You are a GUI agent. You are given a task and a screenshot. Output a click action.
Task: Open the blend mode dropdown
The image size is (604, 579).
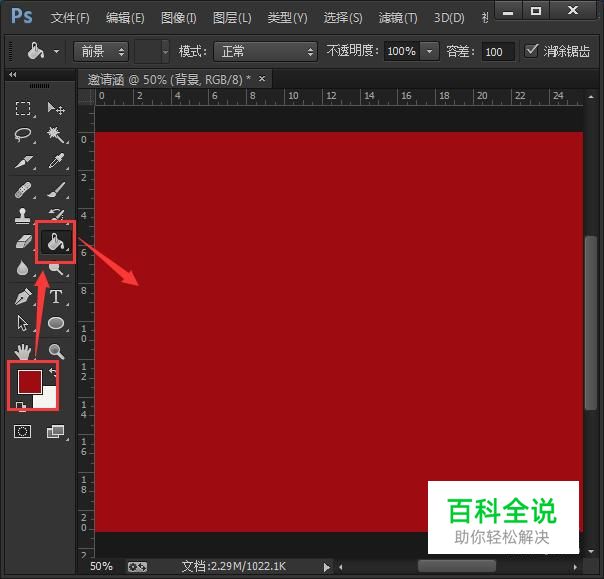[x=266, y=51]
